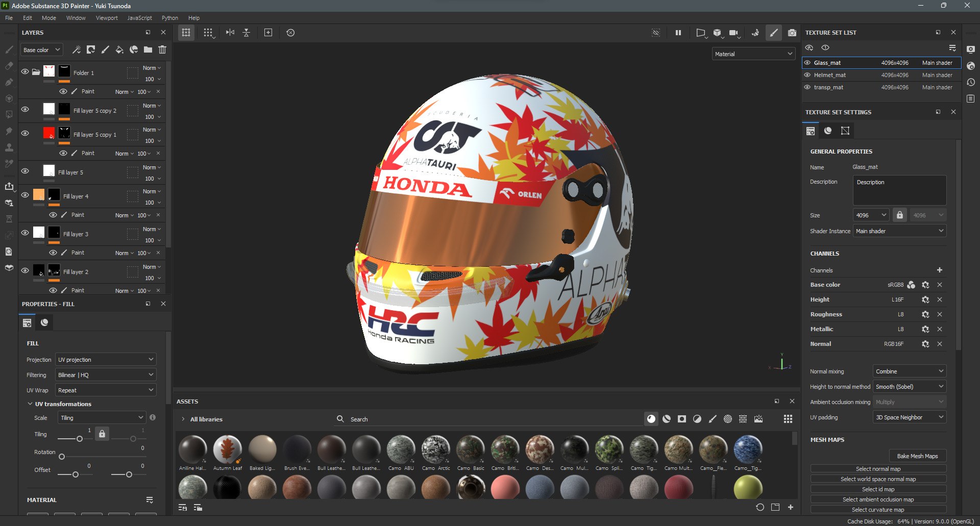980x526 pixels.
Task: Open the Normal mixing Combine dropdown
Action: click(910, 371)
